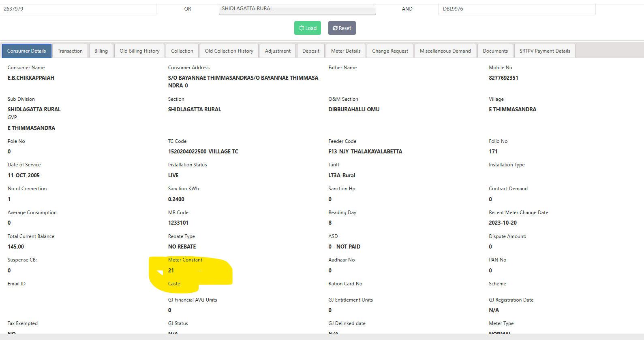Show the Deposit tab
Screen dimensions: 644x340
pyautogui.click(x=311, y=51)
